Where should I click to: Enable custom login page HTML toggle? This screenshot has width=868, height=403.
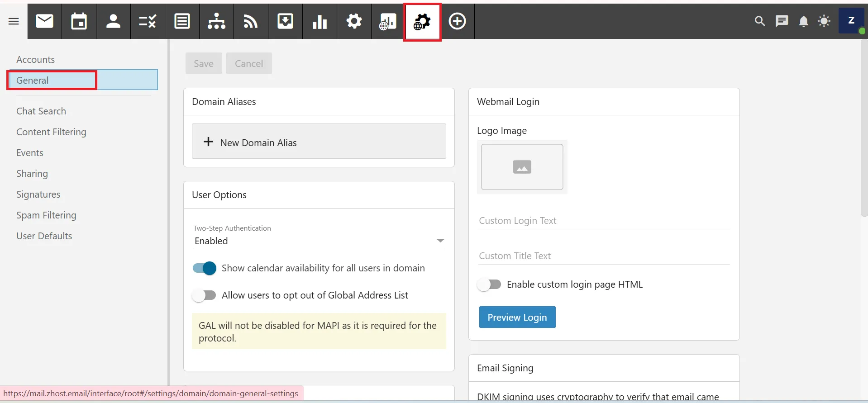tap(489, 284)
